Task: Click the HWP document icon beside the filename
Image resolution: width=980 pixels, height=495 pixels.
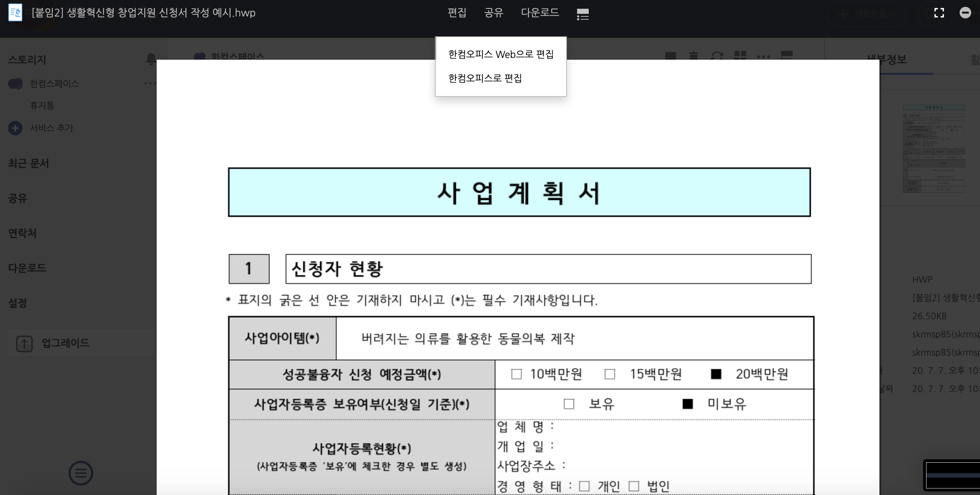Action: (x=15, y=12)
